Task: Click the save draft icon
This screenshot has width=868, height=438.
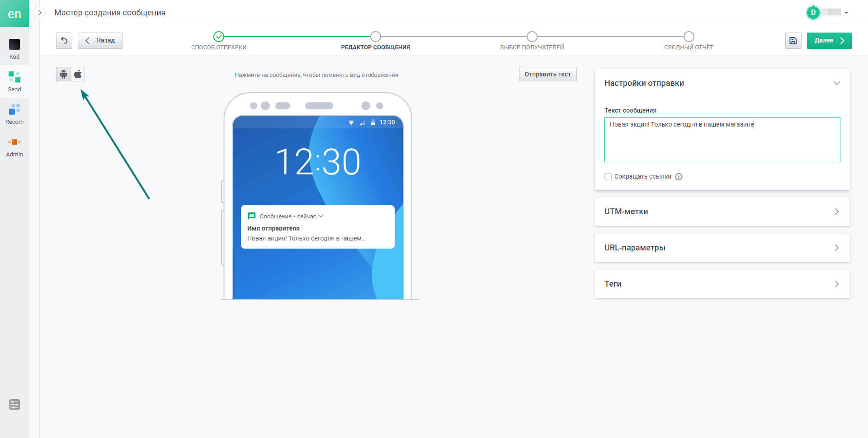Action: pyautogui.click(x=793, y=41)
